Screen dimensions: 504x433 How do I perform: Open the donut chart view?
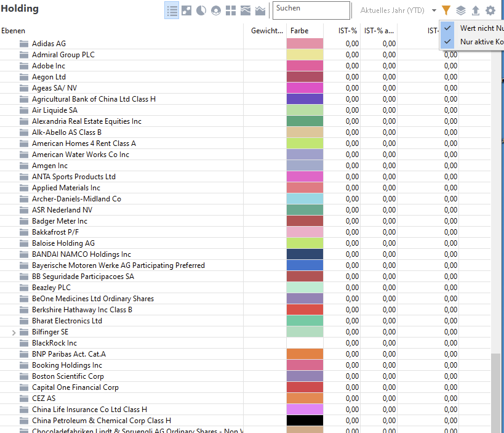click(x=216, y=10)
